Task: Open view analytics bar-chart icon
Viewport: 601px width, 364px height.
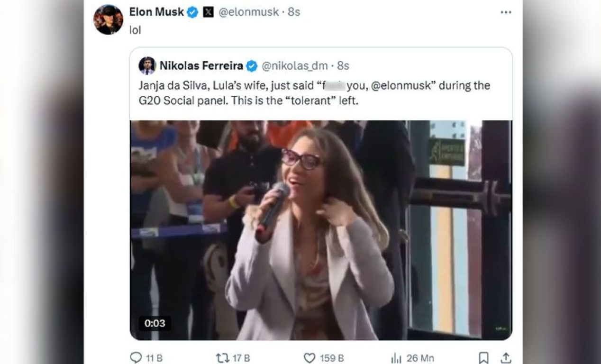Action: 396,358
